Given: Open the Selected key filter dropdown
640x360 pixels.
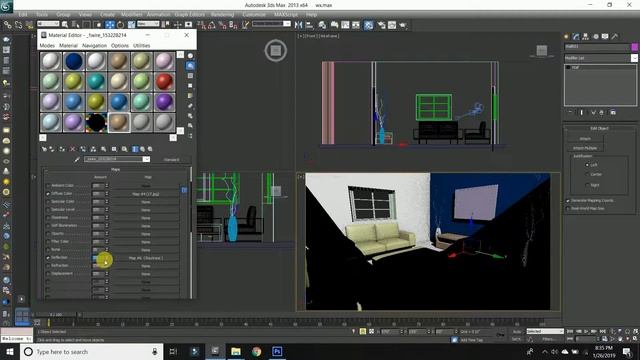Looking at the screenshot, I should tap(545, 331).
